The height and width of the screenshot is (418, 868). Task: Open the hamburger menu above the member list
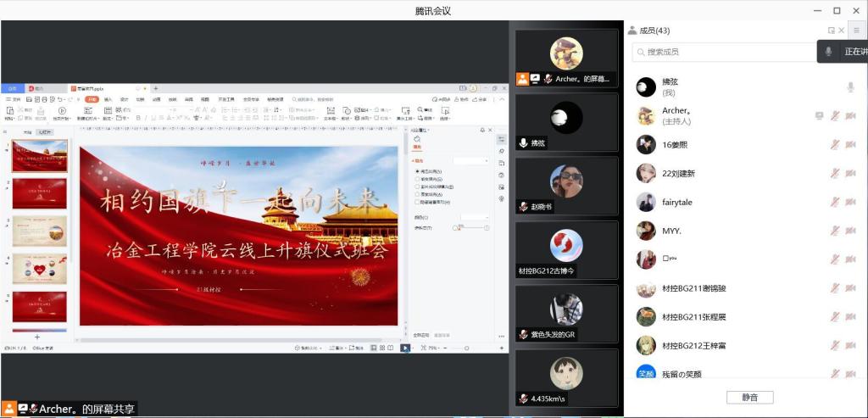(856, 31)
